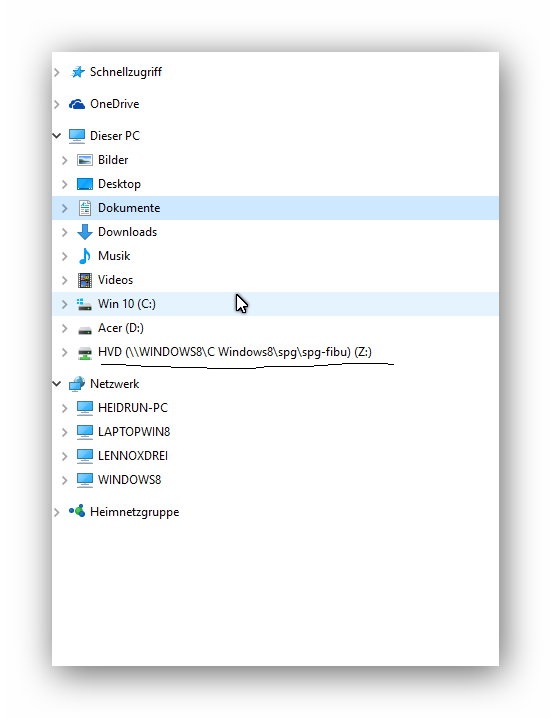Viewport: 551px width, 718px height.
Task: Collapse the Dieser PC tree node
Action: click(x=57, y=136)
